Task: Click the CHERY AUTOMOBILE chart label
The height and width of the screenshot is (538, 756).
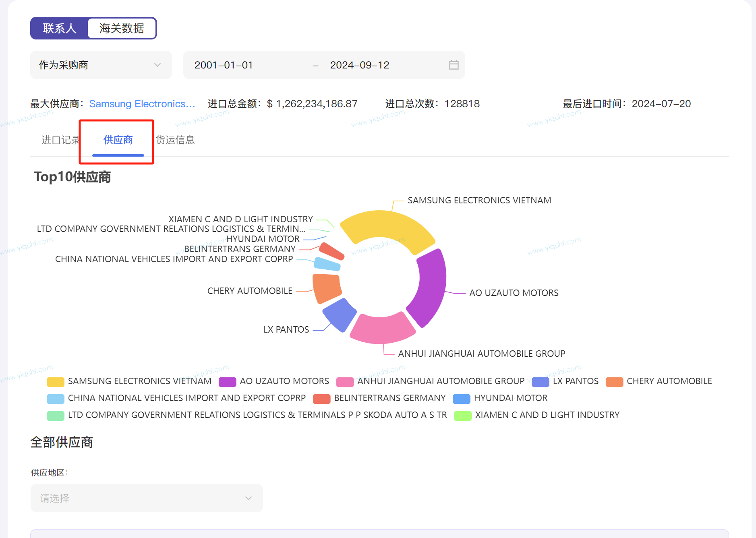Action: coord(250,291)
